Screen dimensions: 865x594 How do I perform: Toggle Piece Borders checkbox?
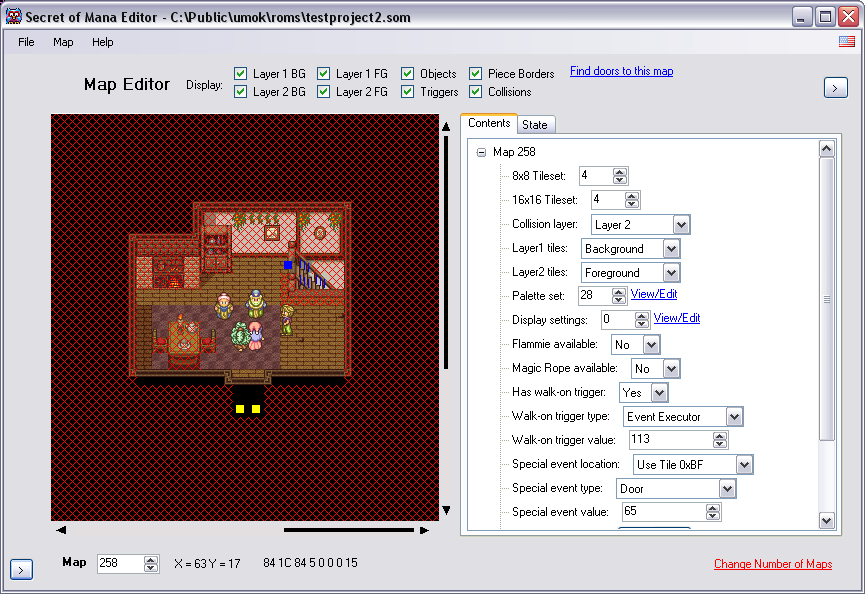(x=476, y=73)
